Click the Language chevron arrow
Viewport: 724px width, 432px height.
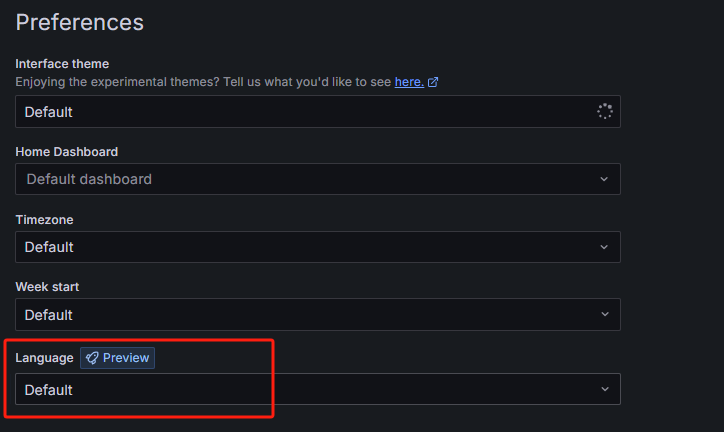coord(604,389)
